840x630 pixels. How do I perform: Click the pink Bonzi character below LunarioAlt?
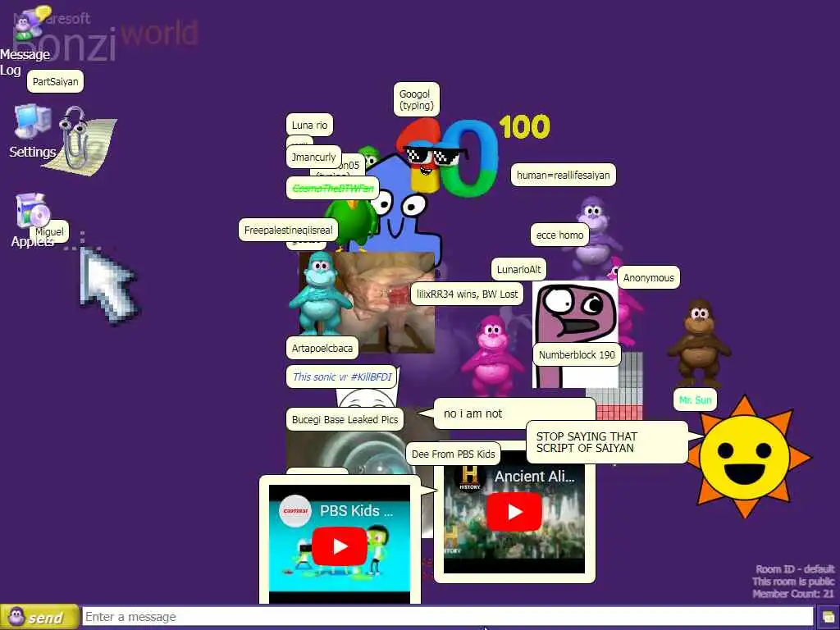click(x=492, y=354)
